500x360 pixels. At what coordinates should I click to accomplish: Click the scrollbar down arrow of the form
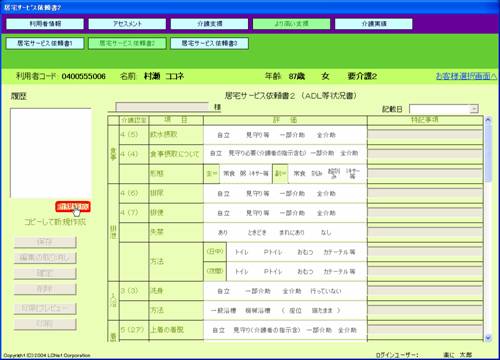tap(488, 338)
